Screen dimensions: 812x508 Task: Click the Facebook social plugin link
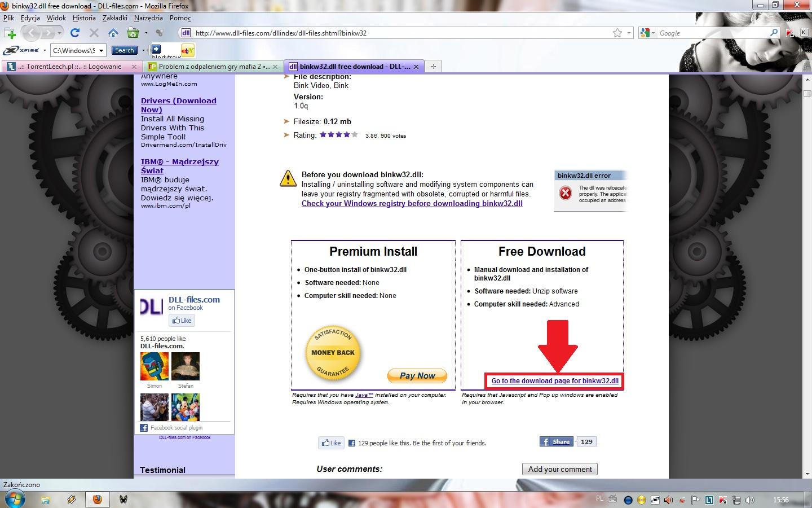[x=176, y=428]
